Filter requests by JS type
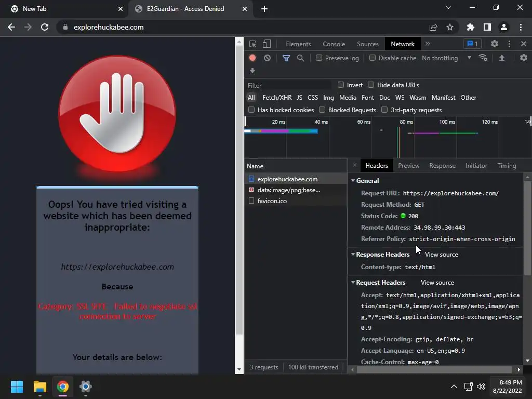 pyautogui.click(x=299, y=97)
